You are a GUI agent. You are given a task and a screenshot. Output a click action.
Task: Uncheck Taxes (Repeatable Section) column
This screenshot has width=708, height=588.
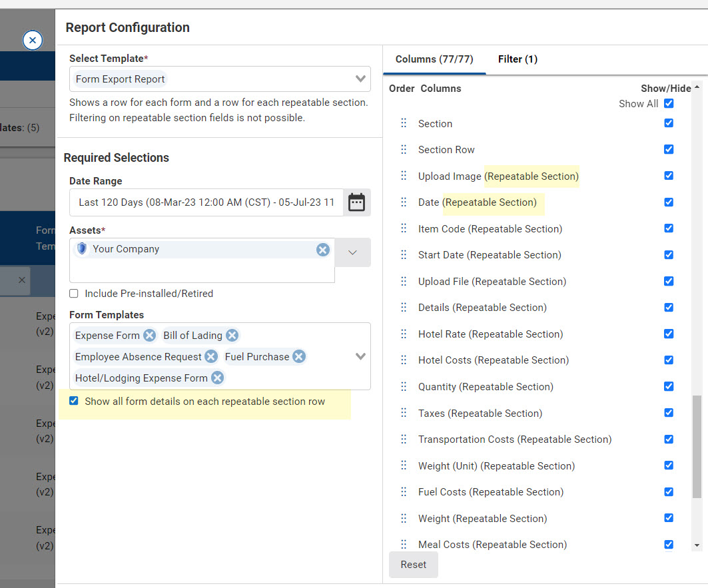tap(669, 413)
